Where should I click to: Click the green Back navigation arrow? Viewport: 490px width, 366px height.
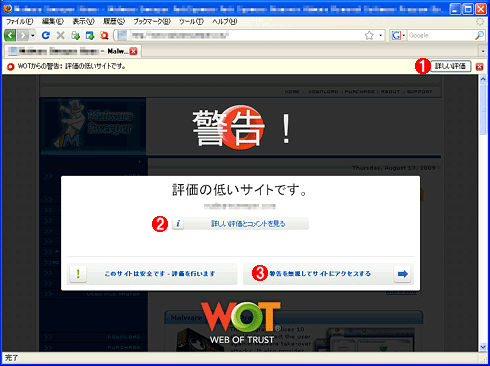(x=10, y=35)
